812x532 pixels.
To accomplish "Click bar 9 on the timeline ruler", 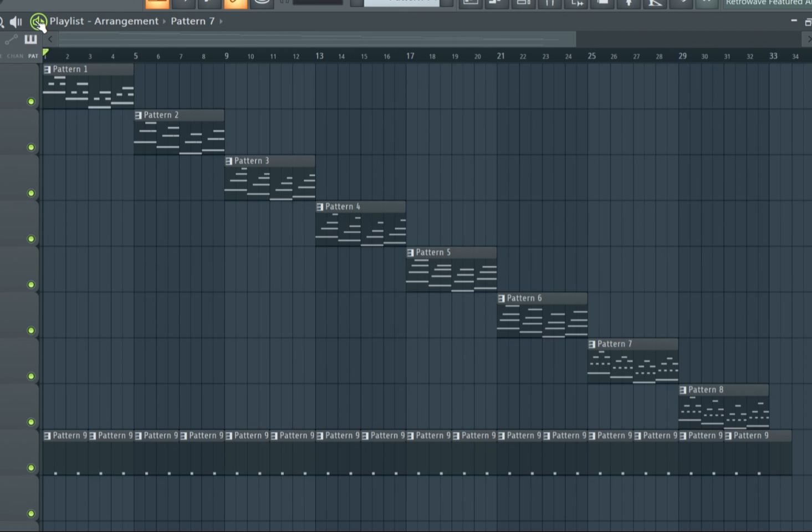I will click(x=226, y=56).
